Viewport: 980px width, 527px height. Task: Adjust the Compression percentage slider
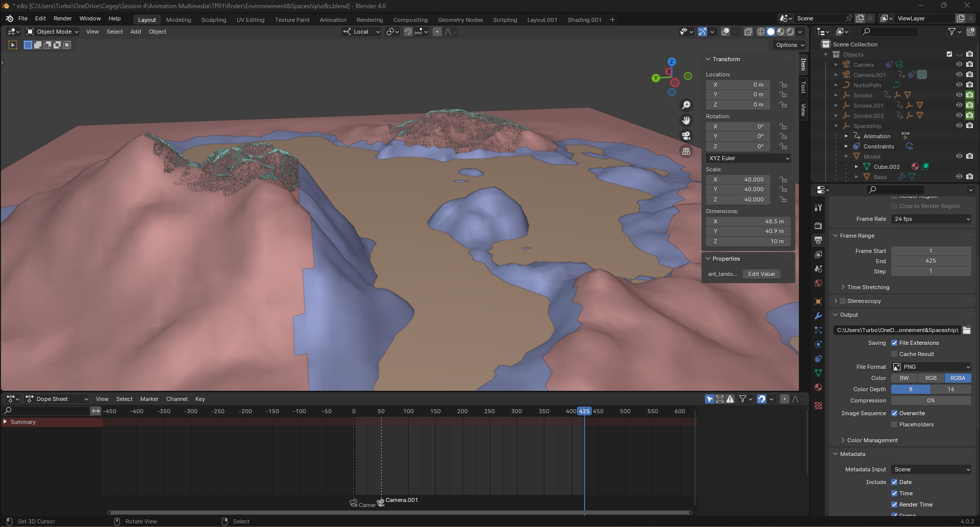931,400
